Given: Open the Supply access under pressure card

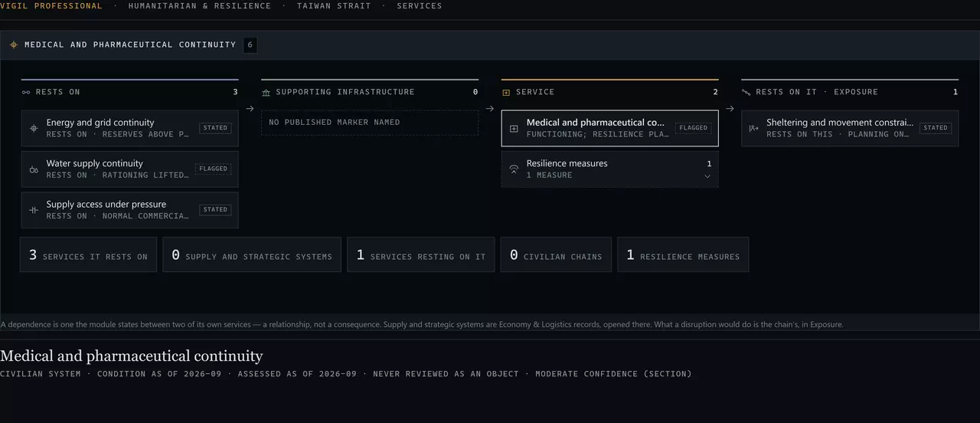Looking at the screenshot, I should 130,210.
